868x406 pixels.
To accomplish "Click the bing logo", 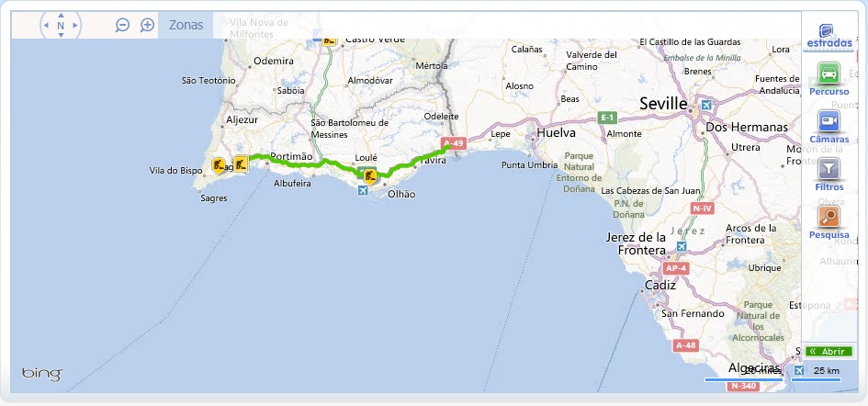I will [42, 374].
